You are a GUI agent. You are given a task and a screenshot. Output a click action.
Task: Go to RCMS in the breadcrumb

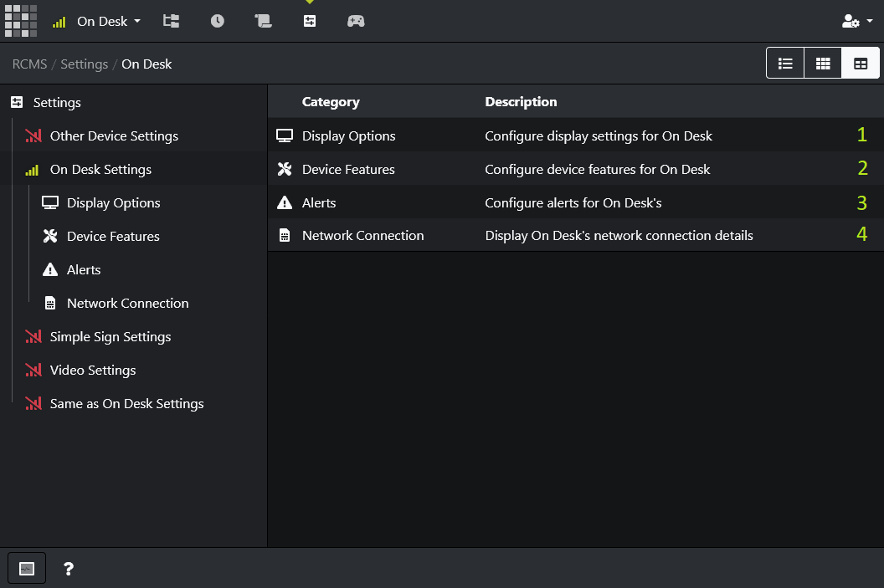tap(30, 64)
